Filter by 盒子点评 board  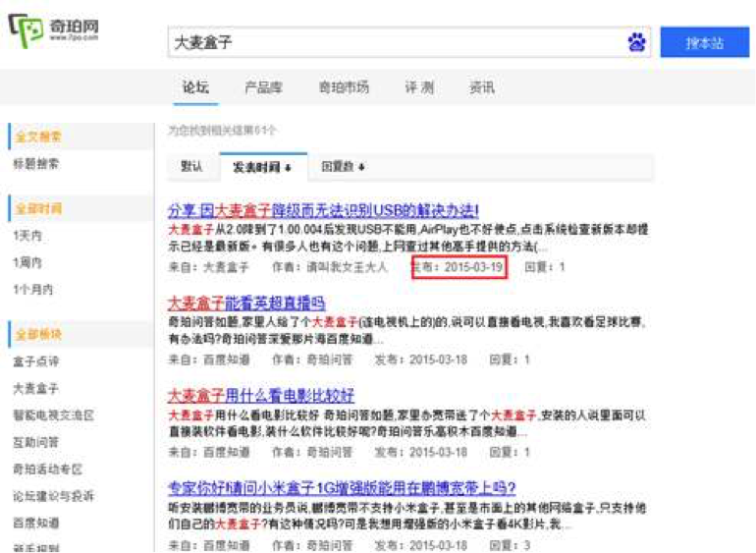tap(35, 361)
